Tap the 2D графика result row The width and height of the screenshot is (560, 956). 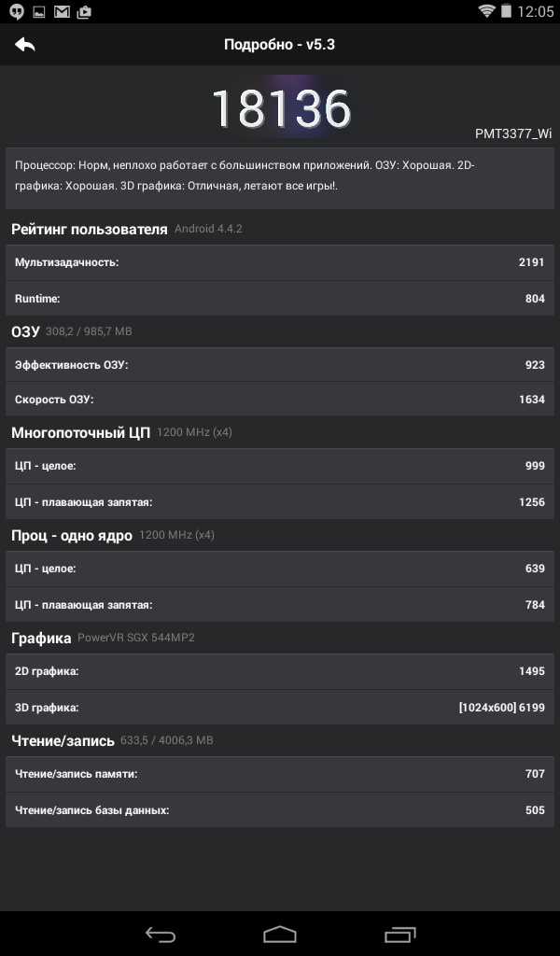coord(280,671)
